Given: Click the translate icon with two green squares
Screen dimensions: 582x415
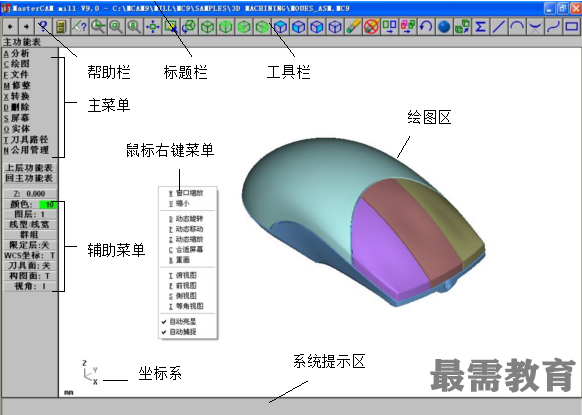Looking at the screenshot, I should point(389,27).
